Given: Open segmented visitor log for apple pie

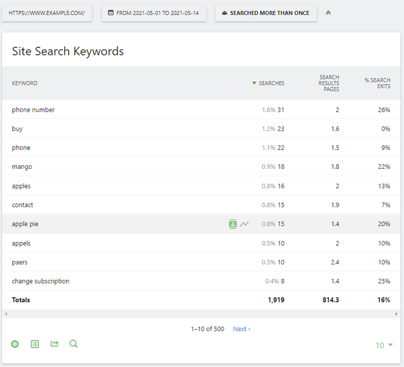Looking at the screenshot, I should [233, 224].
